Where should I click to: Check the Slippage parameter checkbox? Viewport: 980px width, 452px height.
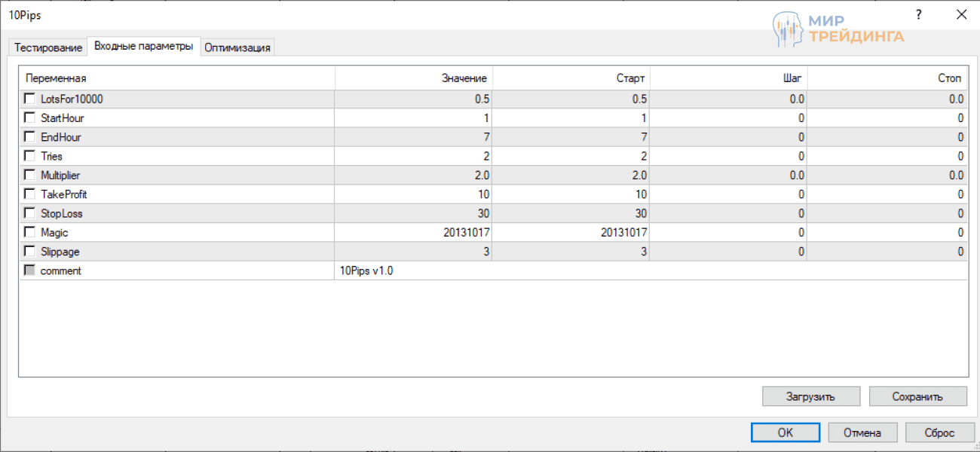(x=29, y=251)
